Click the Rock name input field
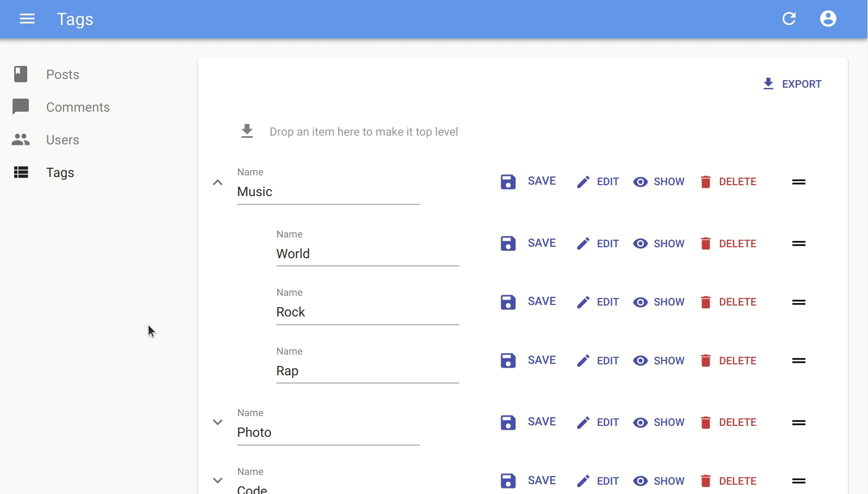 (x=367, y=312)
